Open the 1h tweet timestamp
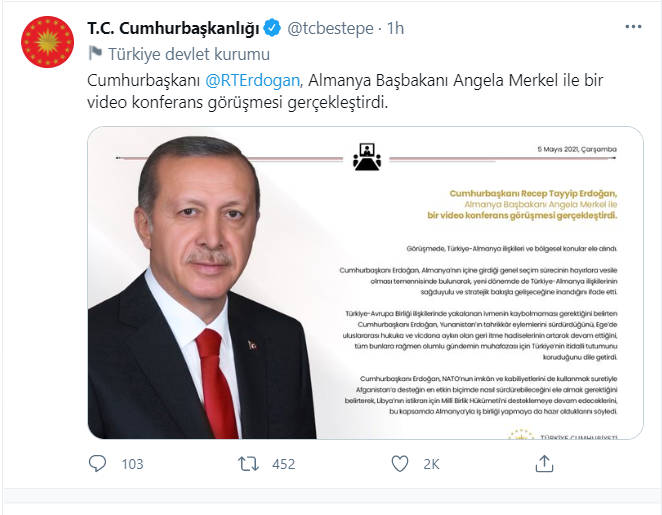 click(396, 28)
